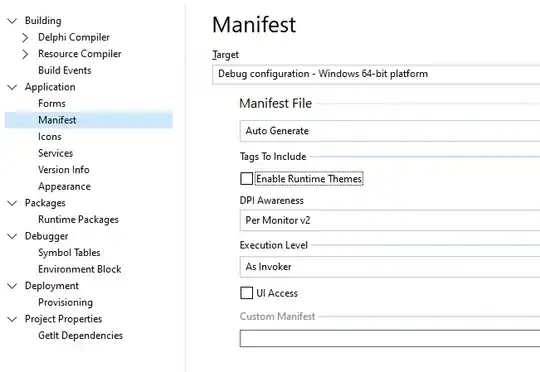Open the Version Info page
Screen dimensions: 540x372
64,170
